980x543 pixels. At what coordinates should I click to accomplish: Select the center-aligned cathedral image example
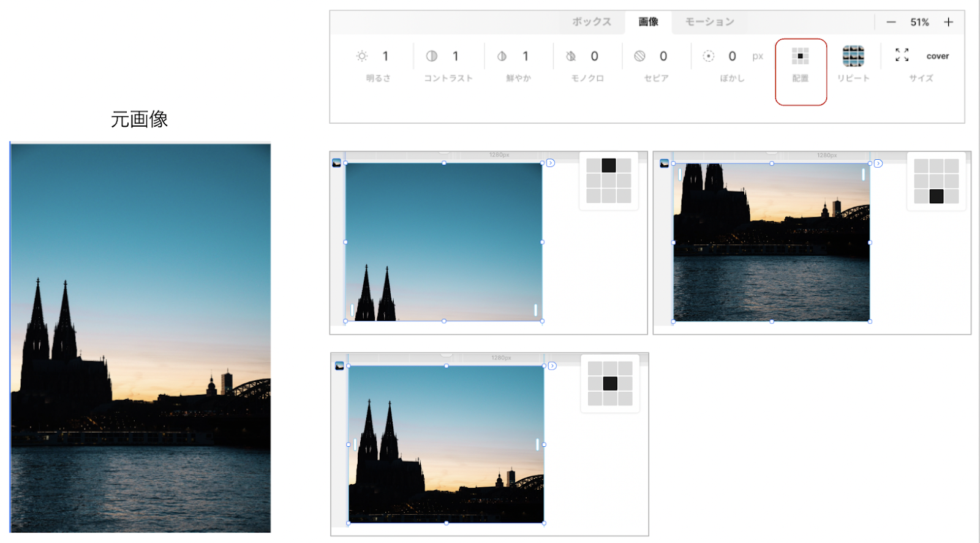click(x=446, y=444)
